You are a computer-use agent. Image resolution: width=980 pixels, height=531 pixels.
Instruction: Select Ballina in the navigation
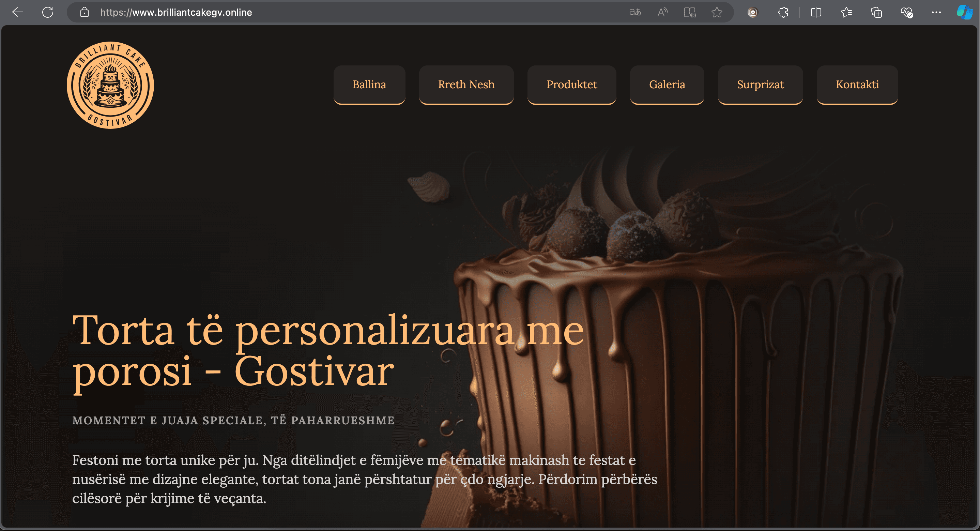pyautogui.click(x=369, y=85)
